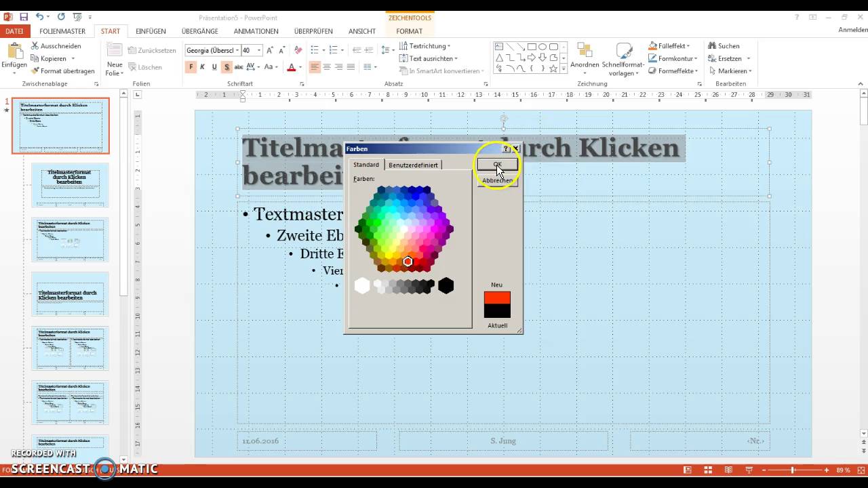Select white hexagon color swatch

coord(362,286)
